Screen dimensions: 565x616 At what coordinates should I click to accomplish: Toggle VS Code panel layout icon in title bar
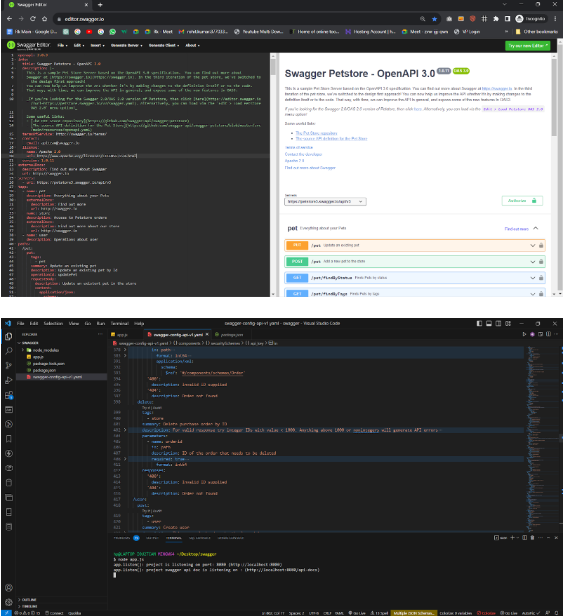489,323
